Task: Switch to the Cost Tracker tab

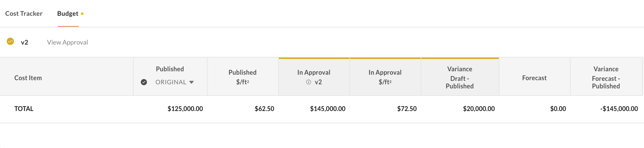Action: coord(24,14)
